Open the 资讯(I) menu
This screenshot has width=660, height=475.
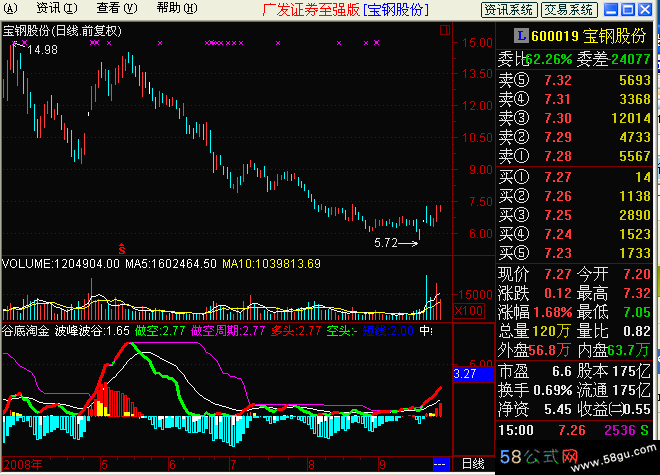pyautogui.click(x=57, y=8)
